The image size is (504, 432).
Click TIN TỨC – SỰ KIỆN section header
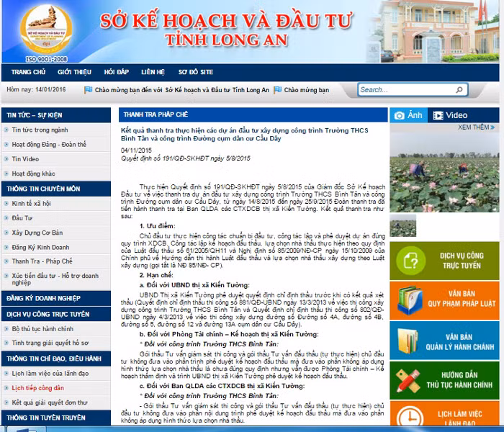tap(56, 115)
